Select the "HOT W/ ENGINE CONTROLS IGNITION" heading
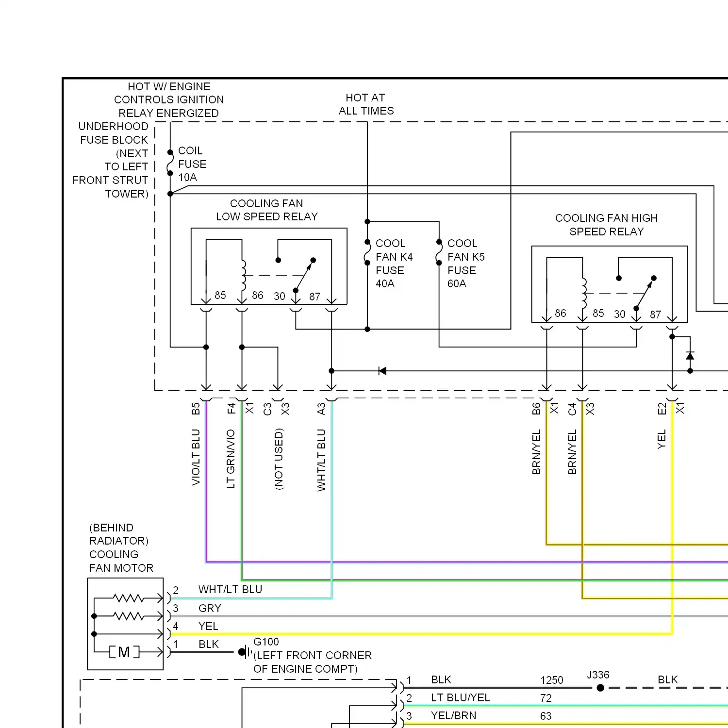728x728 pixels. (169, 93)
